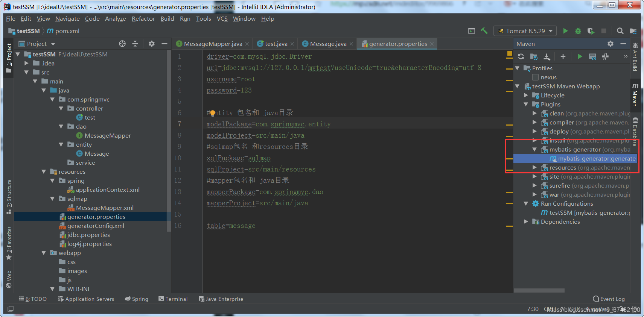Open the VCS menu
This screenshot has width=644, height=317.
pos(222,18)
